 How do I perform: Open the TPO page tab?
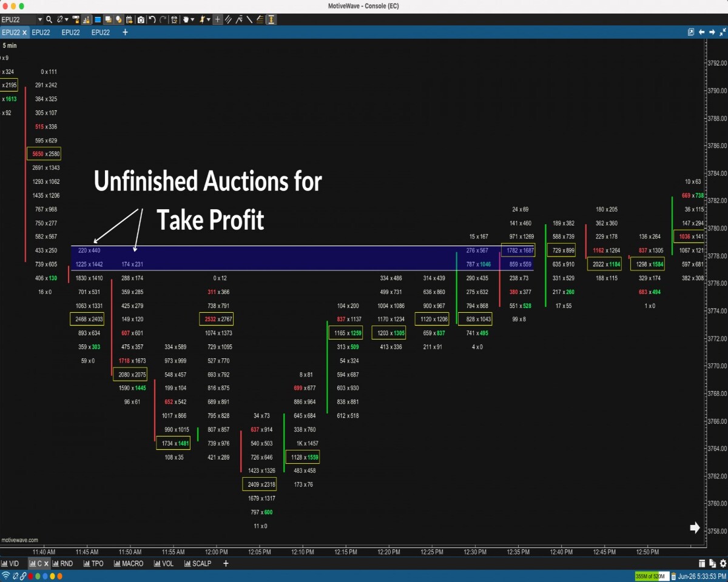(93, 564)
